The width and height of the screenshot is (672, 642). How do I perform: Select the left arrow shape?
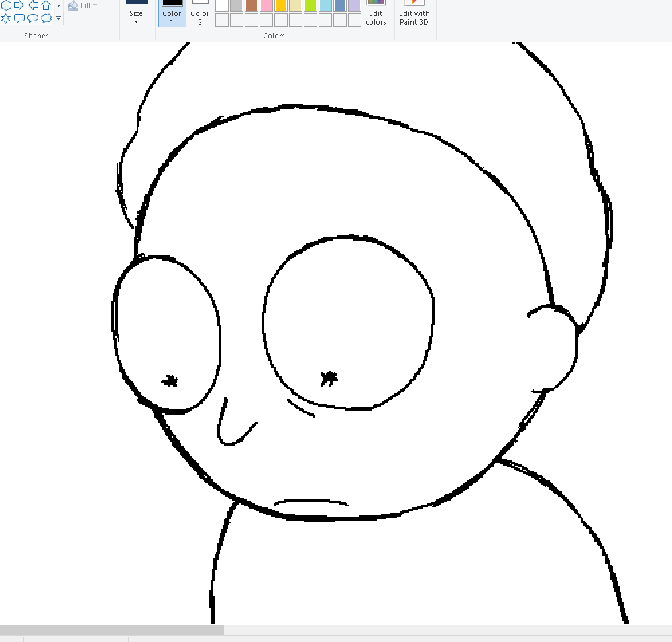(x=33, y=5)
